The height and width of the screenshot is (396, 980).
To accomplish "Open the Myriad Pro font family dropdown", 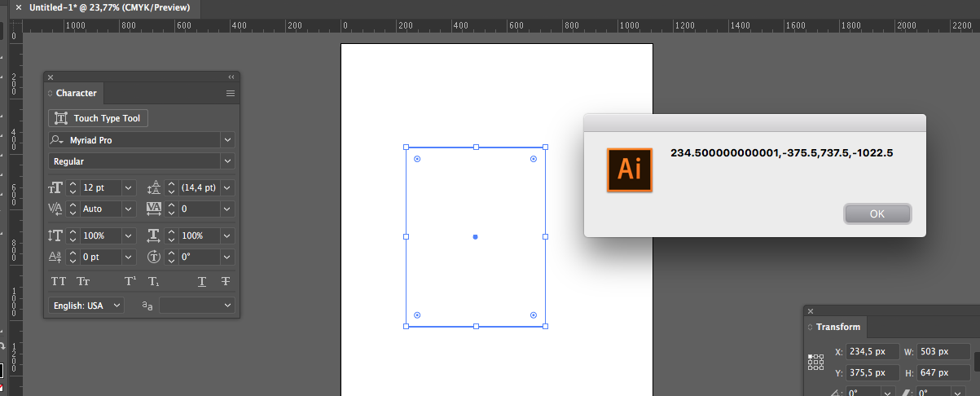I will point(227,140).
